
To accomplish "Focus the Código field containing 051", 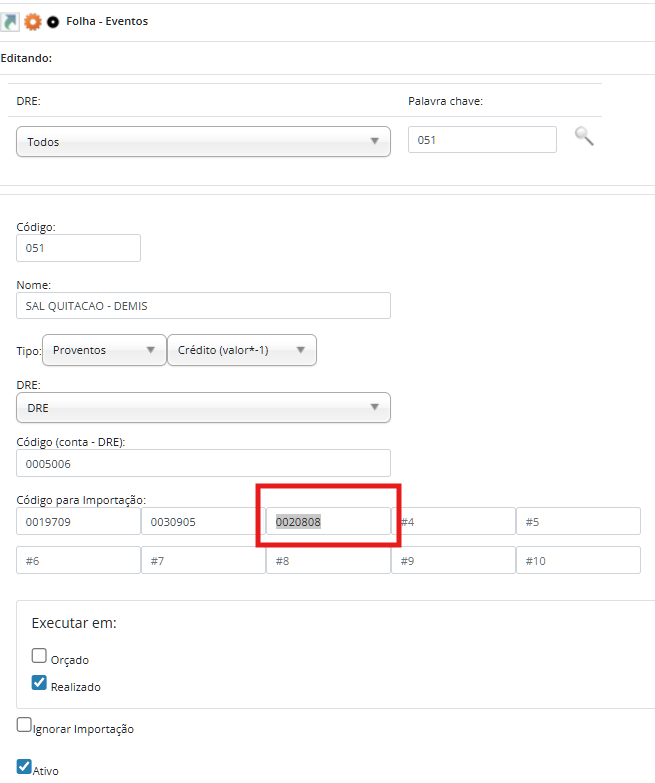I will 78,248.
